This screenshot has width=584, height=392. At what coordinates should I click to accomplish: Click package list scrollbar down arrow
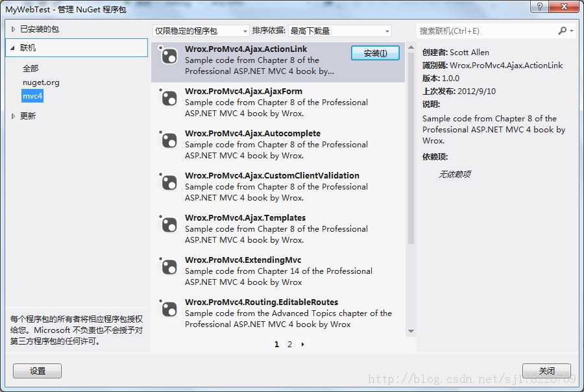tap(411, 331)
